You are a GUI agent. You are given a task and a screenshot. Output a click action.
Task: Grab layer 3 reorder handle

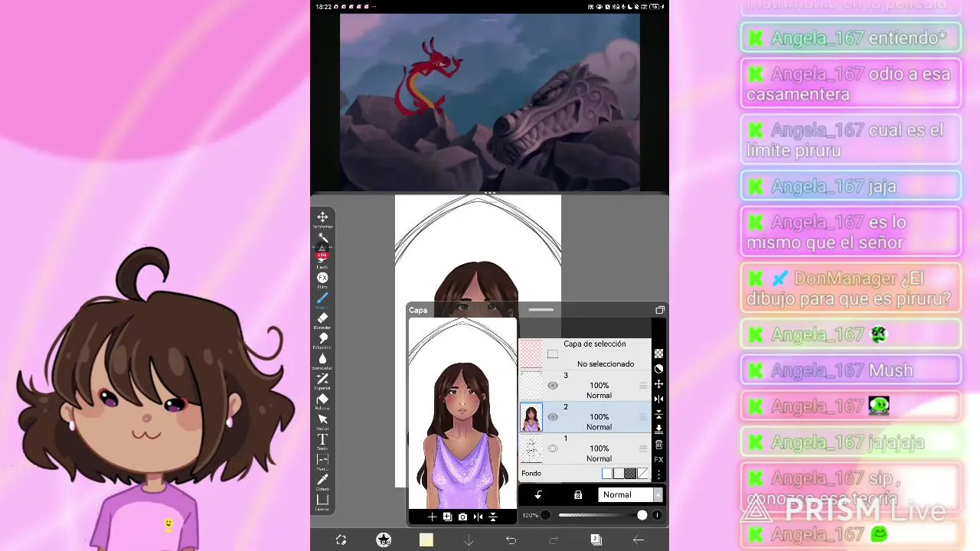[x=643, y=386]
